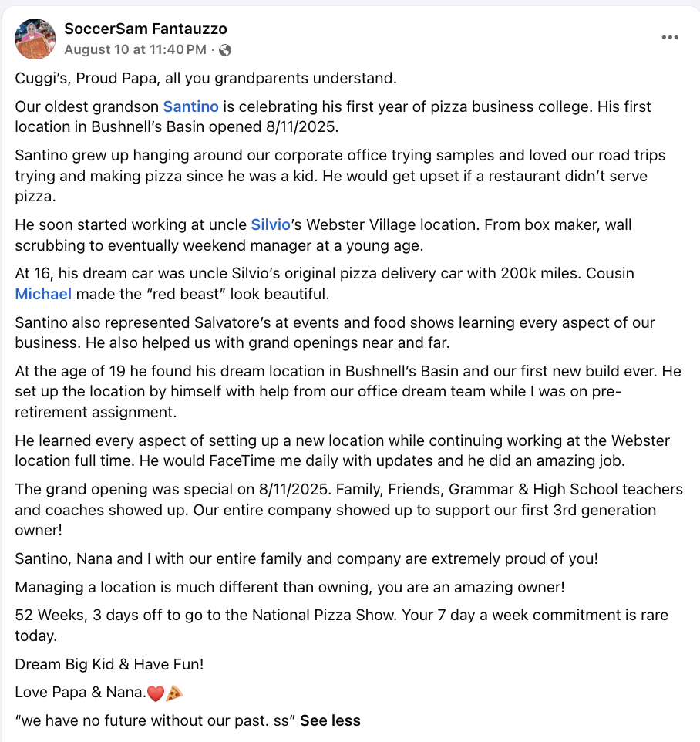The image size is (700, 742).
Task: Click the pizza slice emoji
Action: click(174, 693)
